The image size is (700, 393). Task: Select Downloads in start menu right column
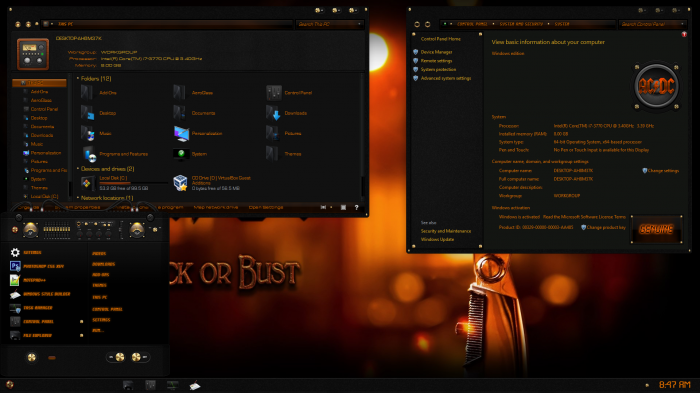[x=103, y=264]
